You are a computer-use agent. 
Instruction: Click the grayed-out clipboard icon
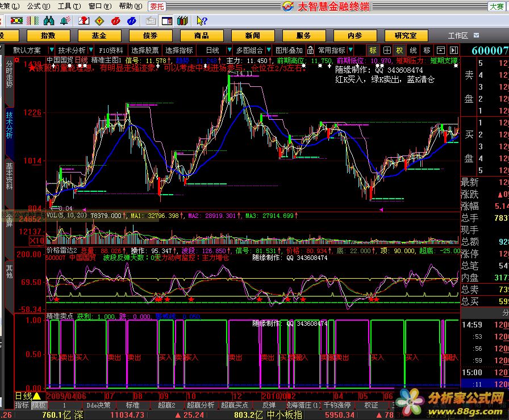click(x=151, y=21)
